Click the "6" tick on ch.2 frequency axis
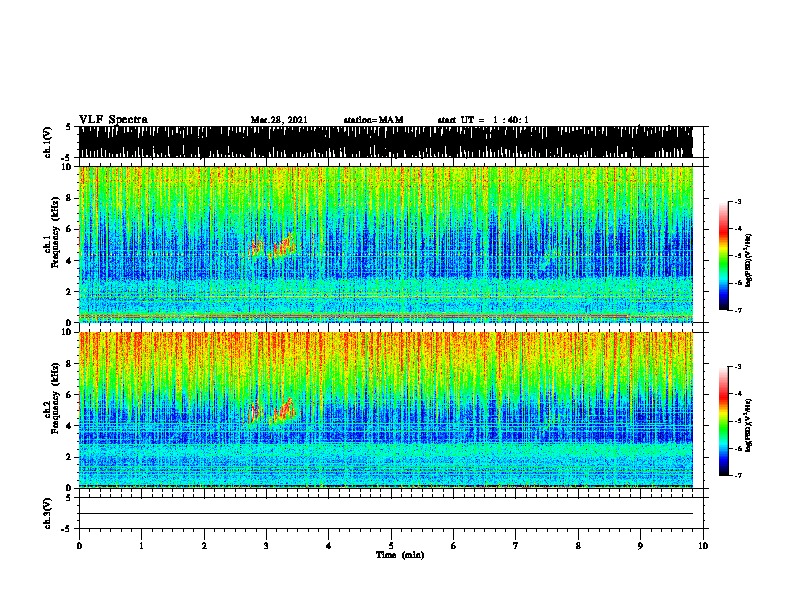The width and height of the screenshot is (792, 612). click(69, 394)
